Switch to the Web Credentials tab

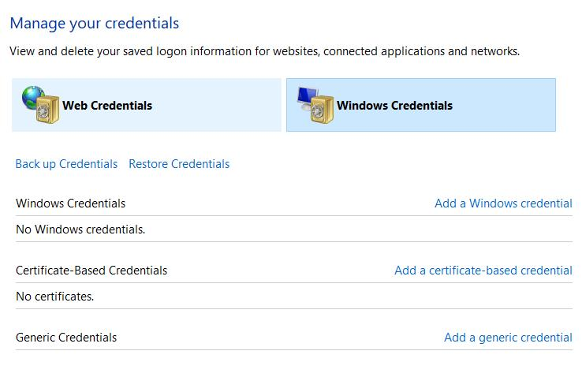pos(147,105)
